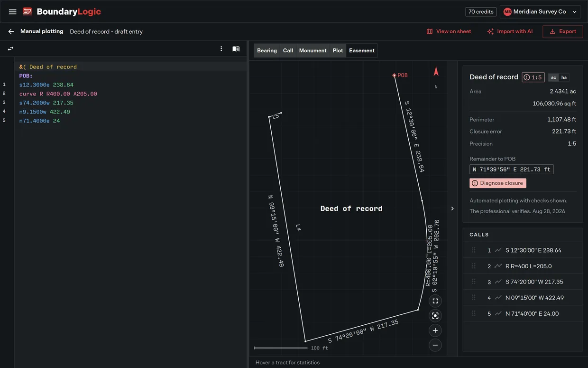
Task: Click the &( Deed of record line
Action: point(48,67)
